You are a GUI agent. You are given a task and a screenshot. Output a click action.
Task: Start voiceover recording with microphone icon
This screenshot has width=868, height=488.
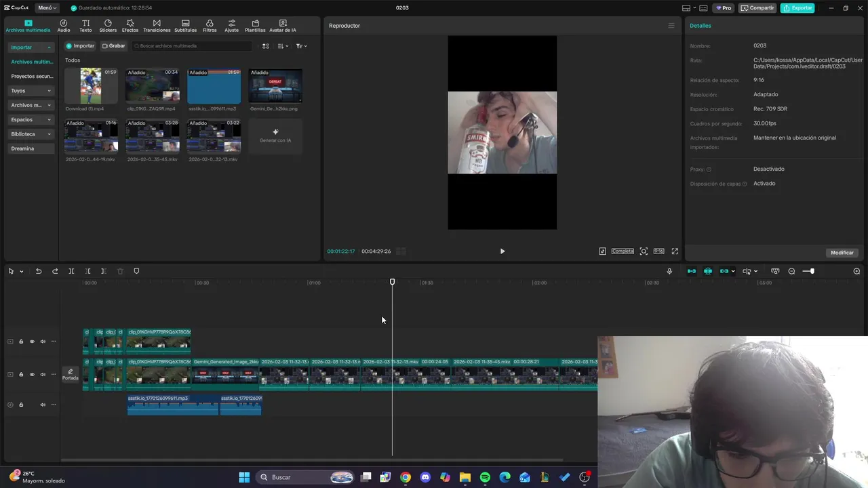coord(669,271)
